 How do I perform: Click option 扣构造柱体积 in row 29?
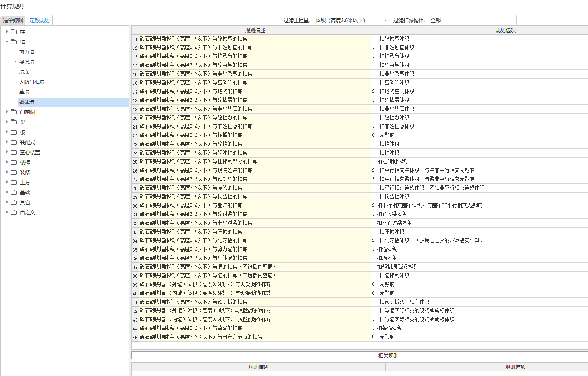(x=394, y=197)
